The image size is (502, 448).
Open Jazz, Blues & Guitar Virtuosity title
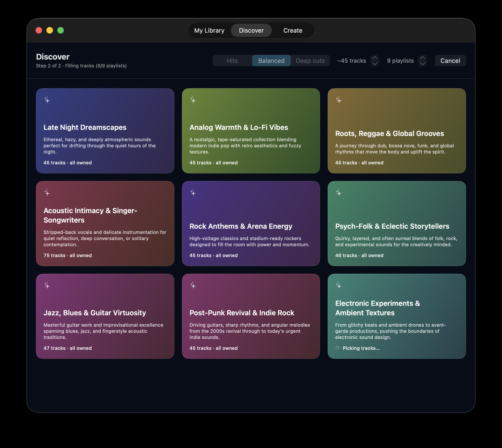95,313
